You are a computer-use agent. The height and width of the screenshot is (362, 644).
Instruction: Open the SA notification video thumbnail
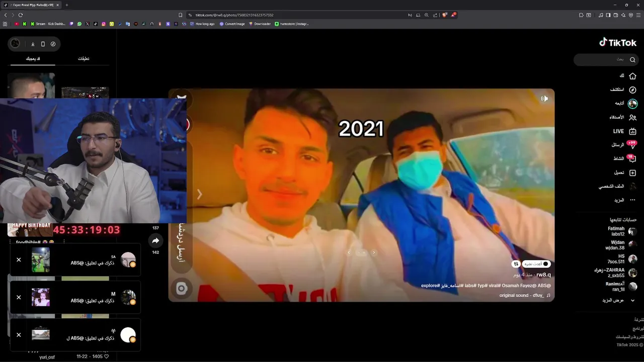click(41, 260)
